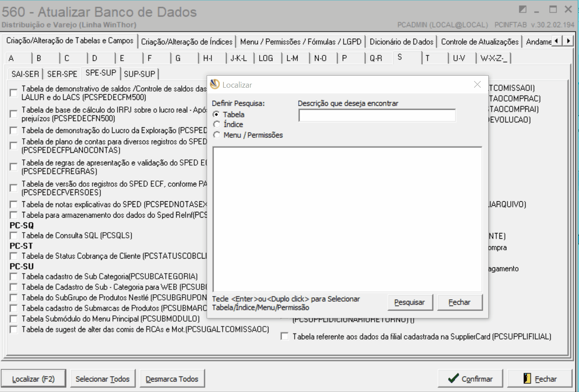The height and width of the screenshot is (392, 579).
Task: Open the letter E tab
Action: (x=129, y=58)
